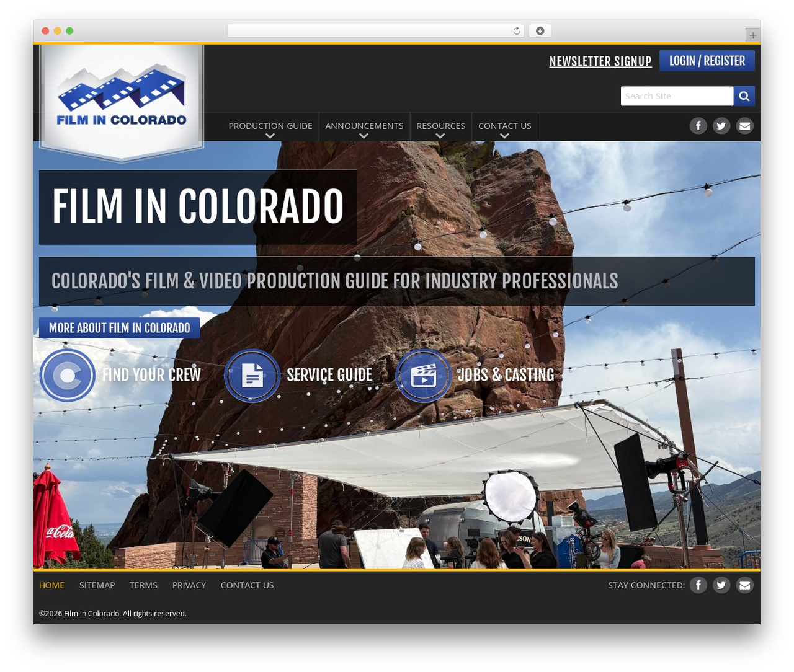Click inside the Search Site field

pos(677,96)
